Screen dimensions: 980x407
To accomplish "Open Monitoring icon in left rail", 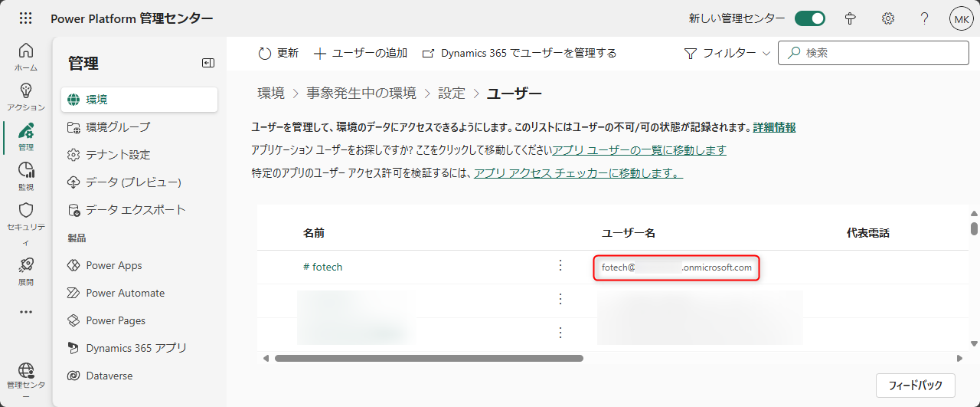I will coord(25,176).
